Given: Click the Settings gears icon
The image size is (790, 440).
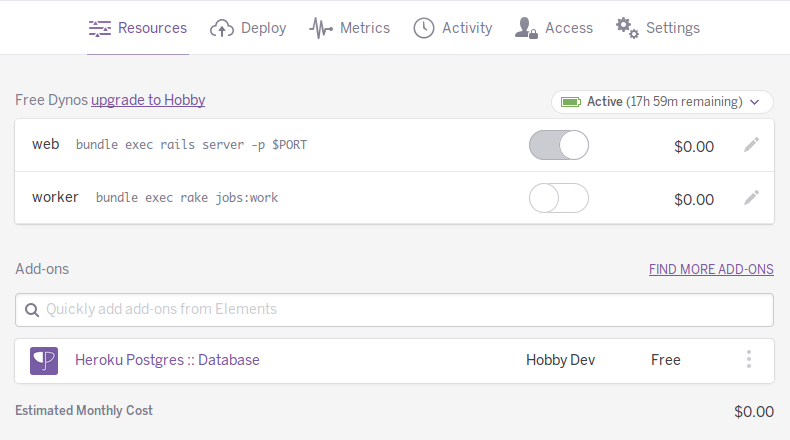Looking at the screenshot, I should point(627,28).
